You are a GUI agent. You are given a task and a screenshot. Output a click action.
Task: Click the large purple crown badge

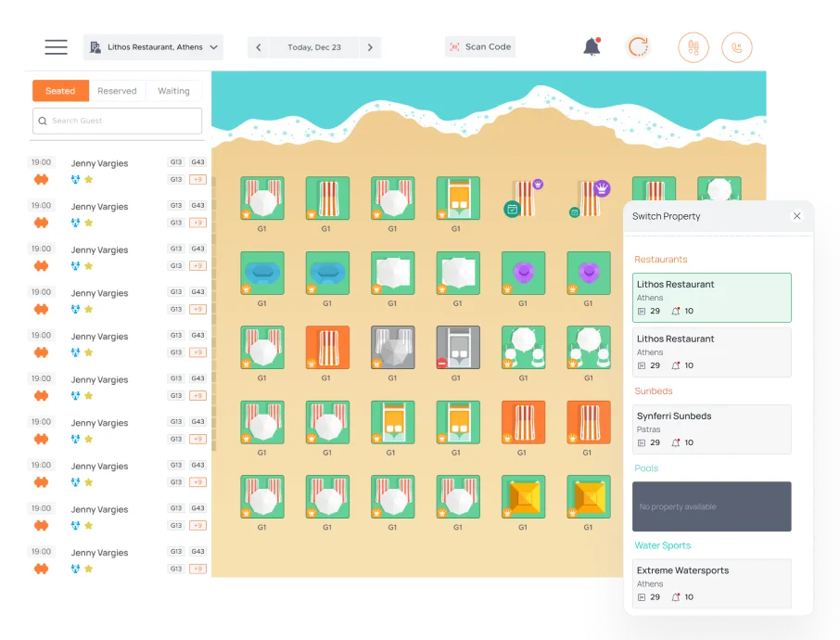602,188
